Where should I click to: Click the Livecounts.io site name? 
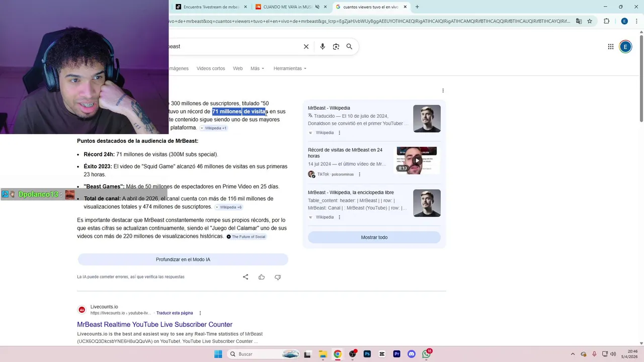pyautogui.click(x=104, y=307)
